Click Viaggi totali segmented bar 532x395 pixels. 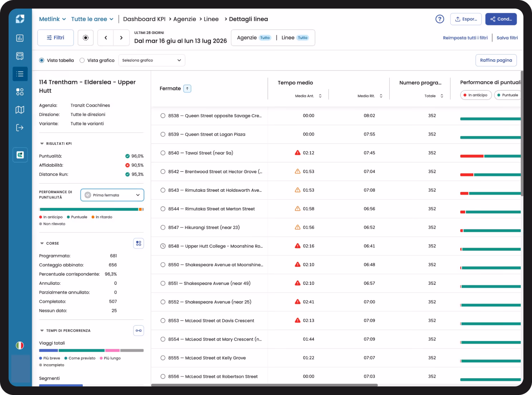[x=92, y=351]
